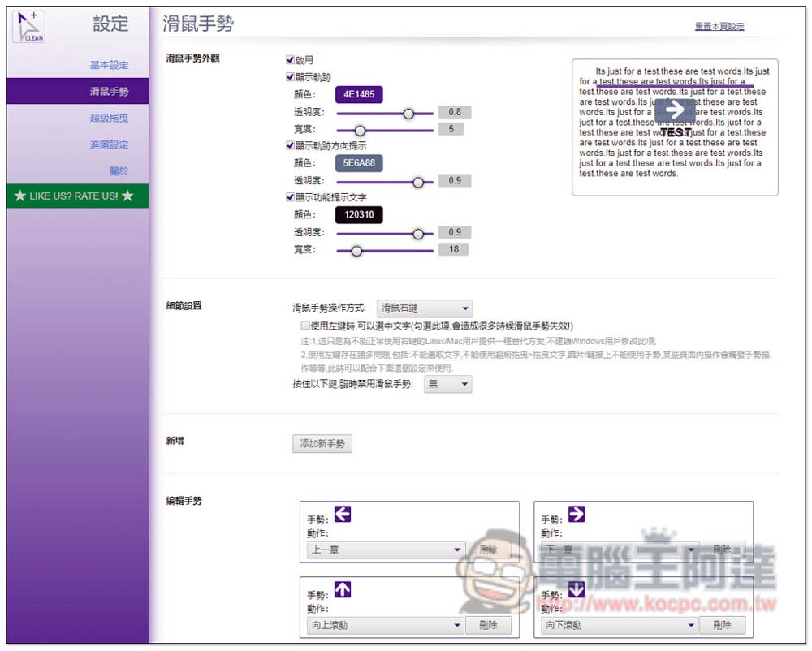Click the right arrow gesture icon

[x=577, y=515]
